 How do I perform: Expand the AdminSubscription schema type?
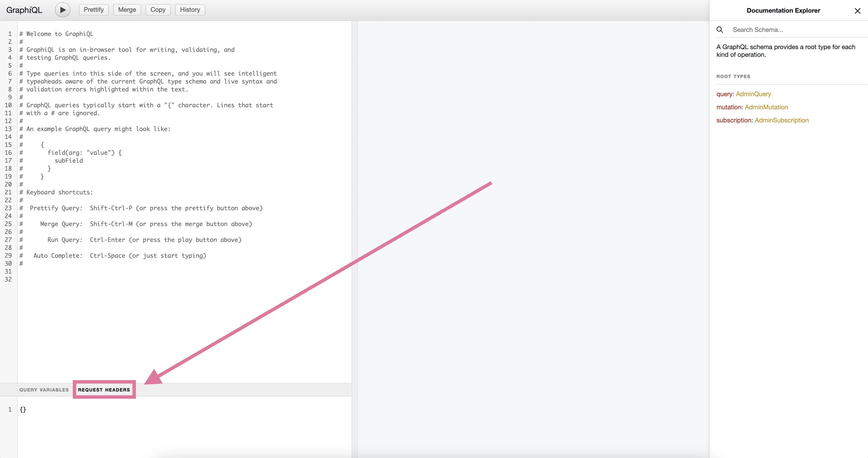point(781,120)
